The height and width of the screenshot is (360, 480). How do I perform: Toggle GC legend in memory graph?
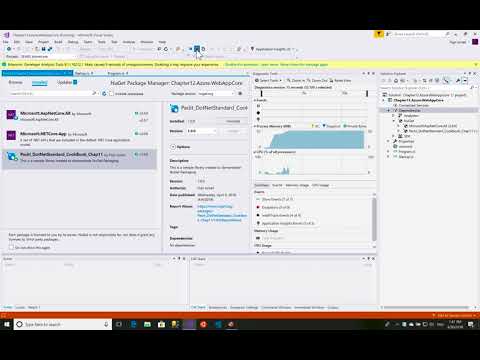(315, 126)
